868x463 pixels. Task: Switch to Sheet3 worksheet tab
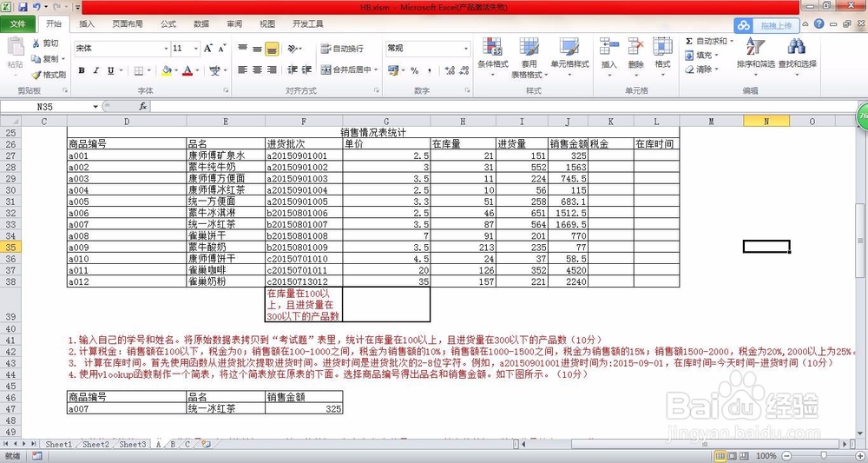133,444
